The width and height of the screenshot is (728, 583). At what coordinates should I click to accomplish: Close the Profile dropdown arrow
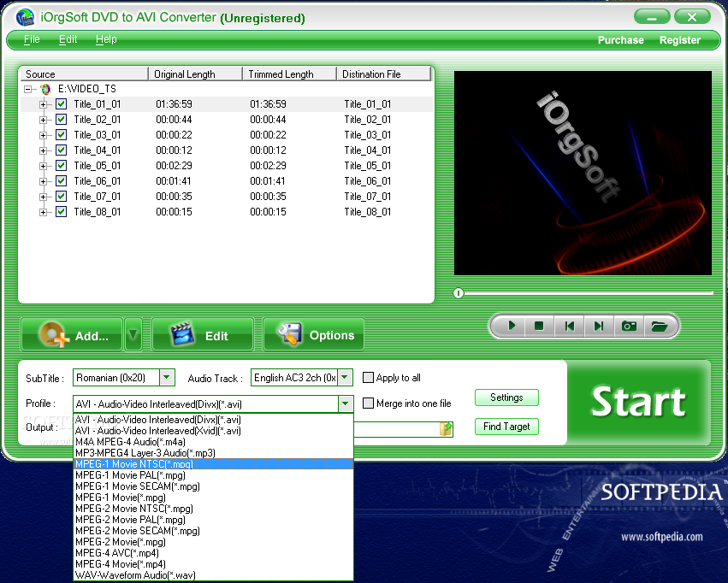pos(345,403)
